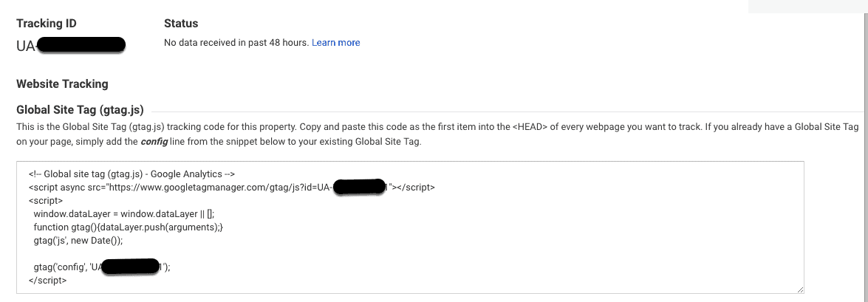The image size is (868, 302).
Task: Place cursor on function gtag() line
Action: [128, 227]
